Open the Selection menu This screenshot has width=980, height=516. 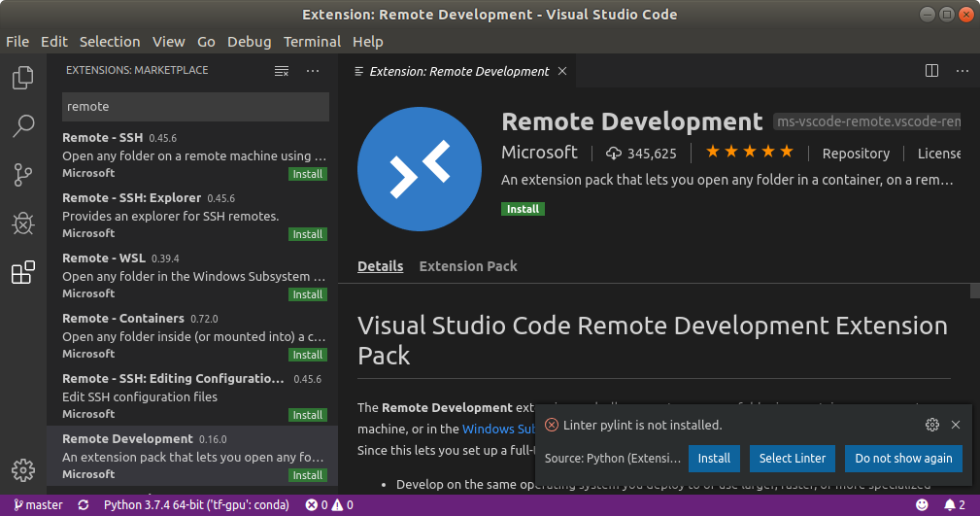pos(110,42)
